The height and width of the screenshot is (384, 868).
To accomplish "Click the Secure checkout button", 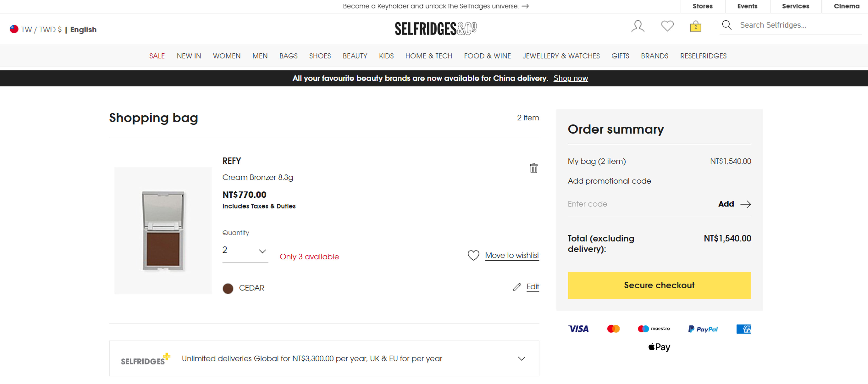I will pos(659,285).
